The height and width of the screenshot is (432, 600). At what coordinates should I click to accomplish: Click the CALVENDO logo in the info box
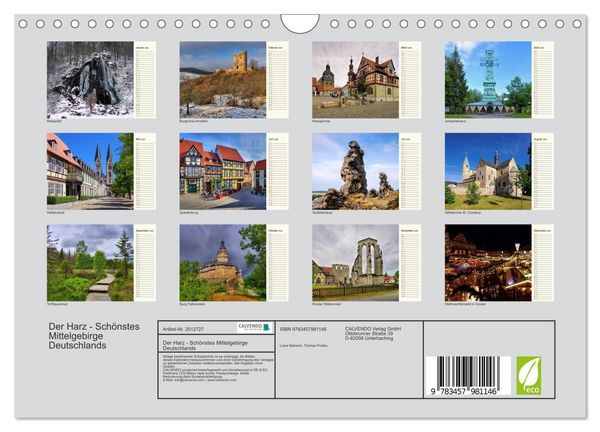point(254,328)
